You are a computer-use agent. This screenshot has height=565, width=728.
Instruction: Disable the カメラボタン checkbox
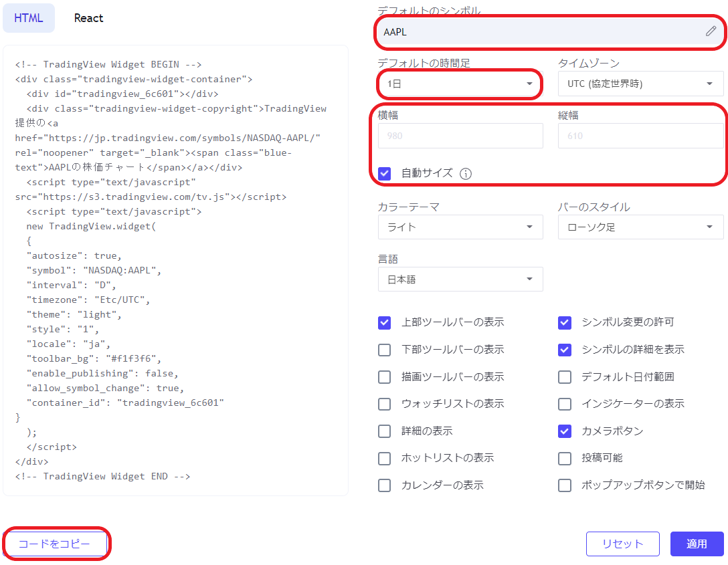(x=564, y=431)
